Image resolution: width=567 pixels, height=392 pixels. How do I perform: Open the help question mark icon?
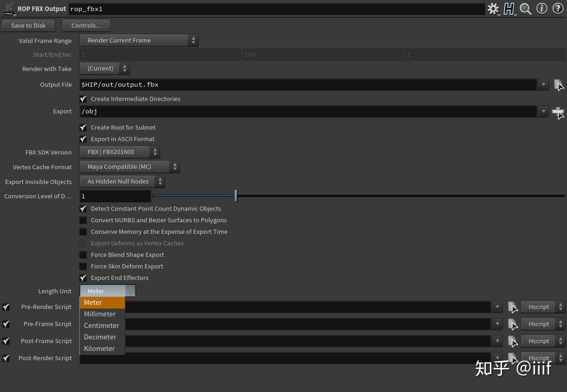(x=558, y=9)
